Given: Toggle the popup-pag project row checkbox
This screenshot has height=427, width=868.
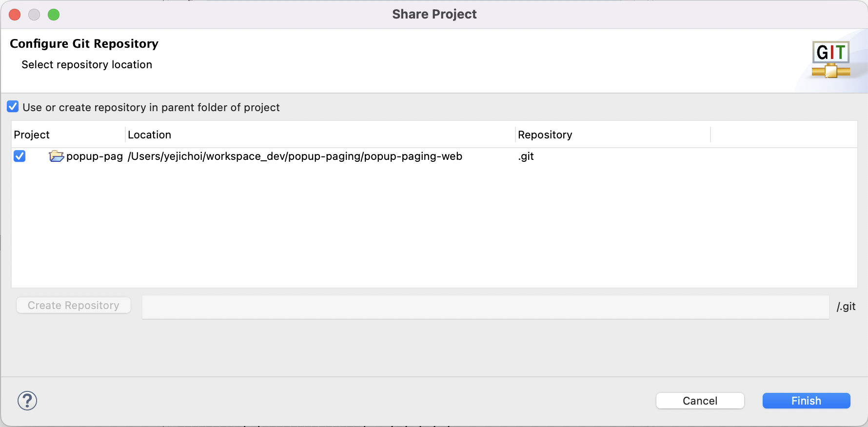Looking at the screenshot, I should [x=20, y=156].
